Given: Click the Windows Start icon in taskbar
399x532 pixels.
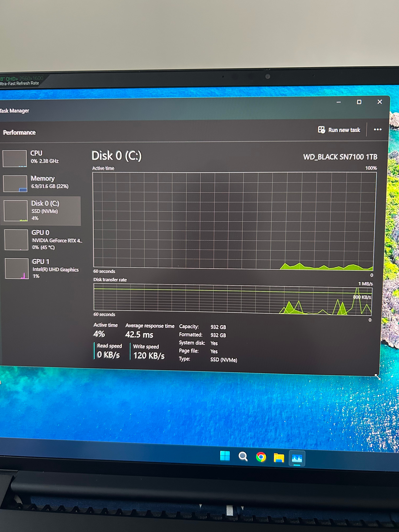Looking at the screenshot, I should (x=225, y=456).
